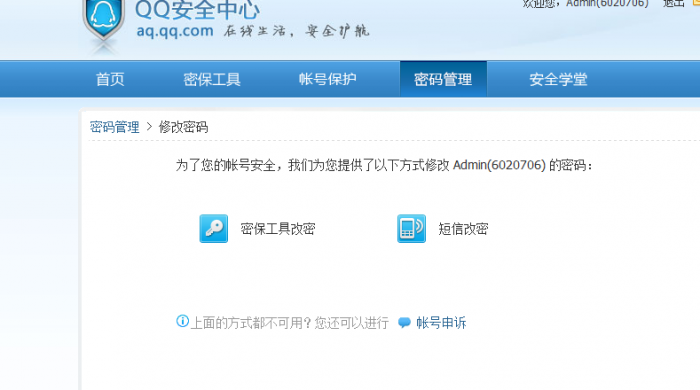Click the 上面的方式都不可用 hint text

[x=289, y=323]
